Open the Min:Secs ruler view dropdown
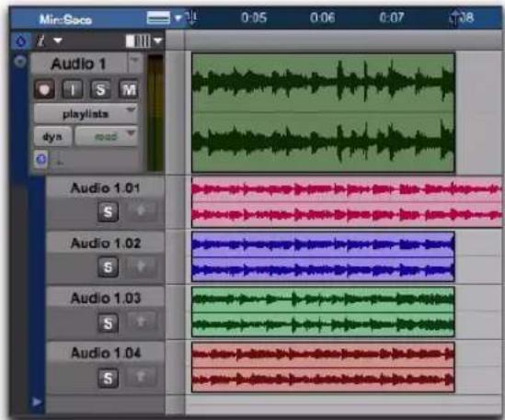505x420 pixels. click(x=178, y=17)
